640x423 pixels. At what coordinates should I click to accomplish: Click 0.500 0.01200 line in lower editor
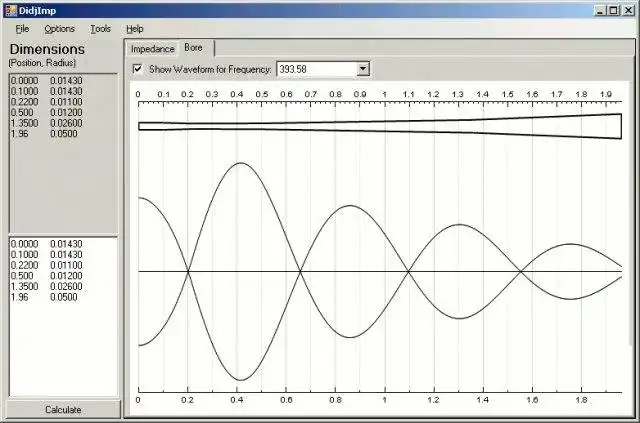point(47,276)
